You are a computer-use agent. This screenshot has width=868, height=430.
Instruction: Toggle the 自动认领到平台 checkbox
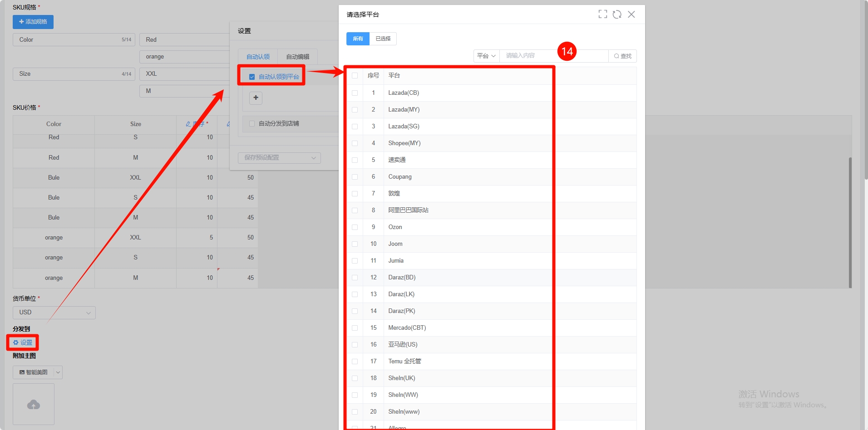[x=252, y=77]
